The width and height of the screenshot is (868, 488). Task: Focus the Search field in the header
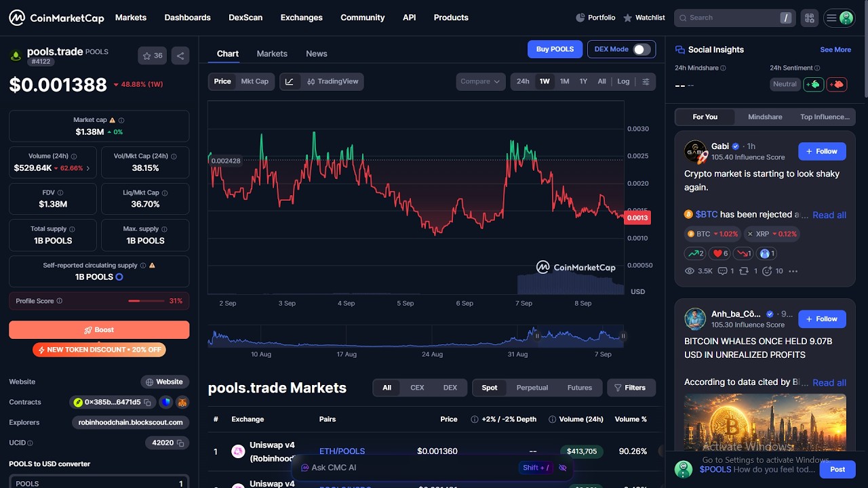(x=734, y=18)
